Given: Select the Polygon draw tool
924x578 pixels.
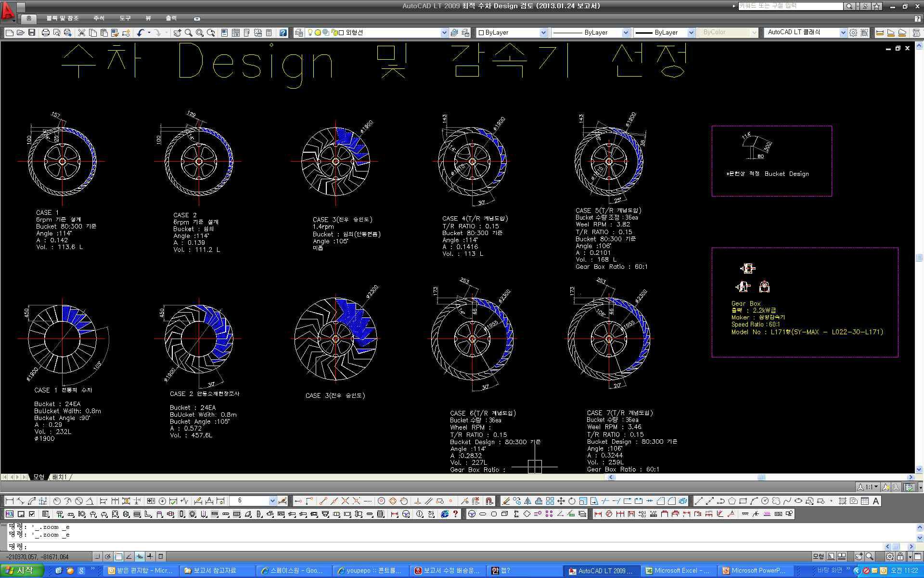Looking at the screenshot, I should (x=732, y=501).
